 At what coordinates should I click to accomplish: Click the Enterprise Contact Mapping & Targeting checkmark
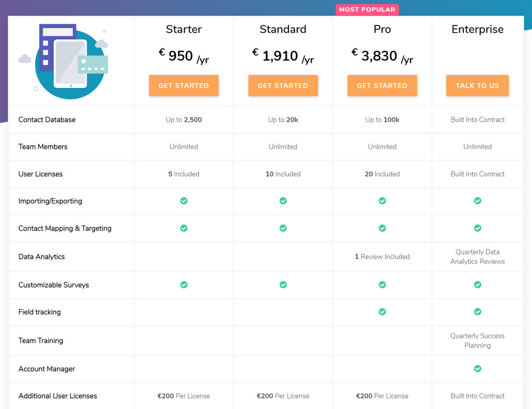click(x=478, y=228)
